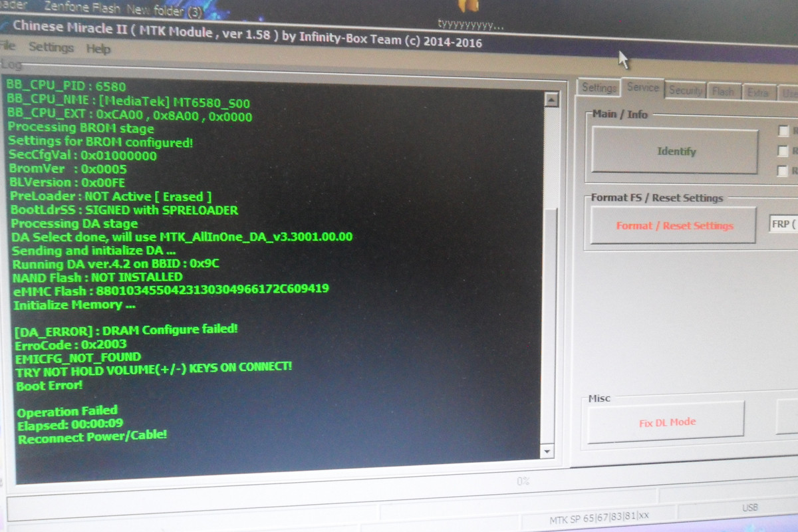Tick the top checkbox beside Identify
Screen dimensions: 798x532
783,132
